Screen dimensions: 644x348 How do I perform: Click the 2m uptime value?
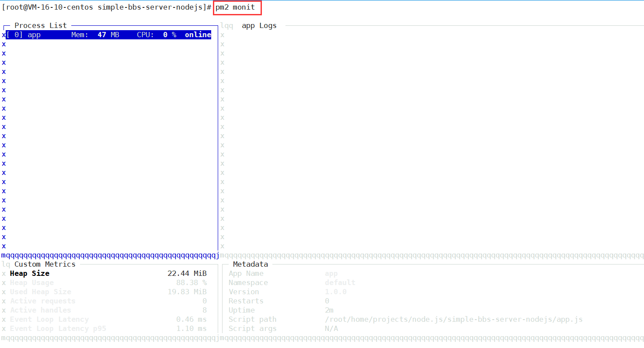329,310
